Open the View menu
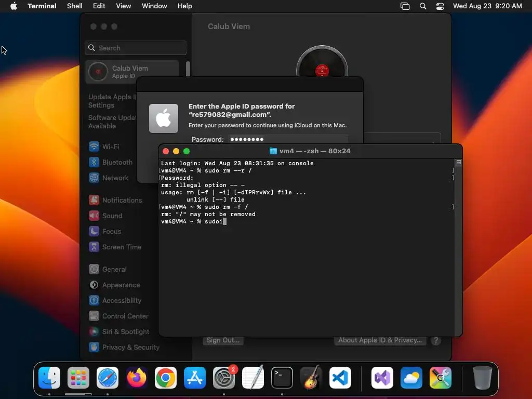 [x=124, y=6]
